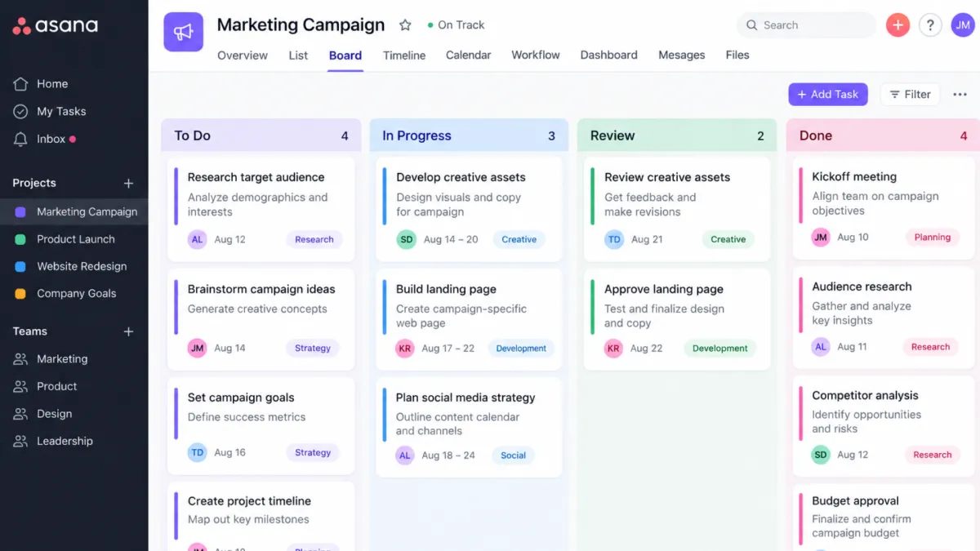Click the Done column header
The image size is (980, 551).
[884, 136]
